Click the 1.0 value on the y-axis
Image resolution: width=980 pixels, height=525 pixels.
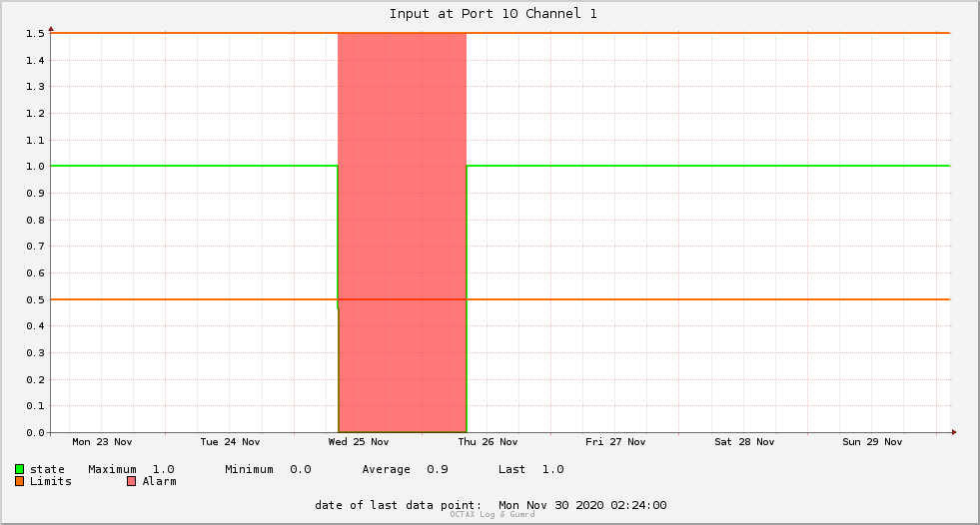pos(35,166)
